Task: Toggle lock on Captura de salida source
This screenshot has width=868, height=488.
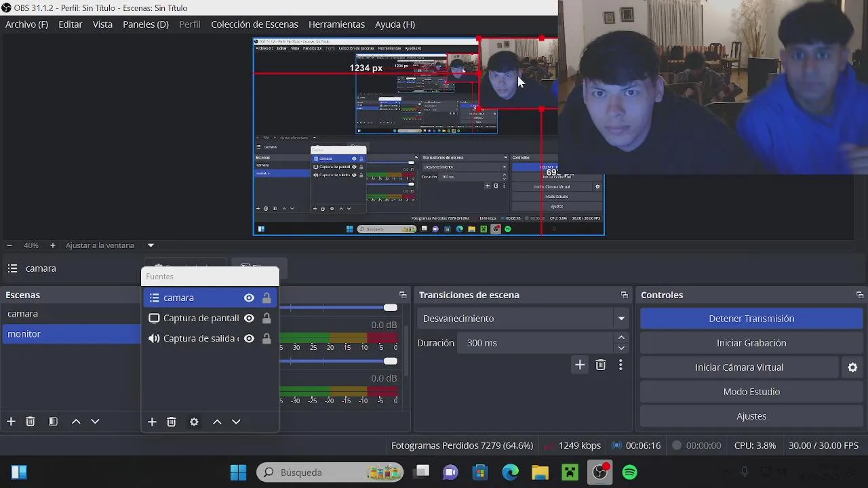Action: (x=267, y=338)
